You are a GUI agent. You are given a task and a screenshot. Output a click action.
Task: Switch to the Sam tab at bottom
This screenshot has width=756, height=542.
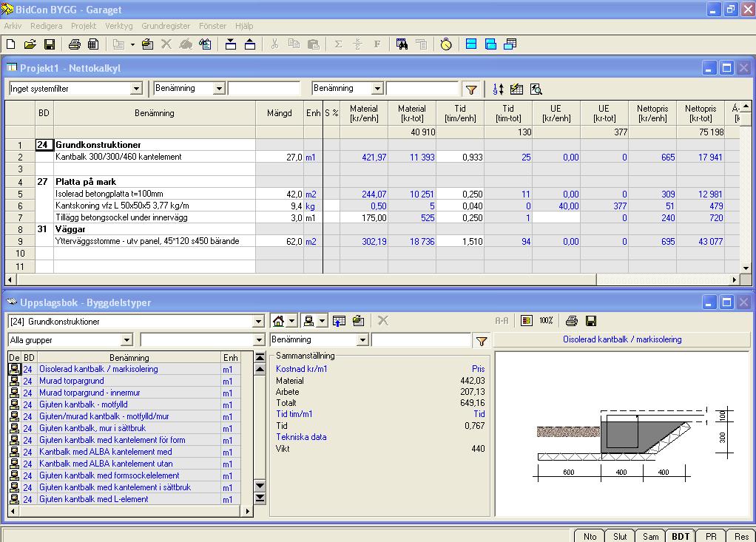(650, 536)
